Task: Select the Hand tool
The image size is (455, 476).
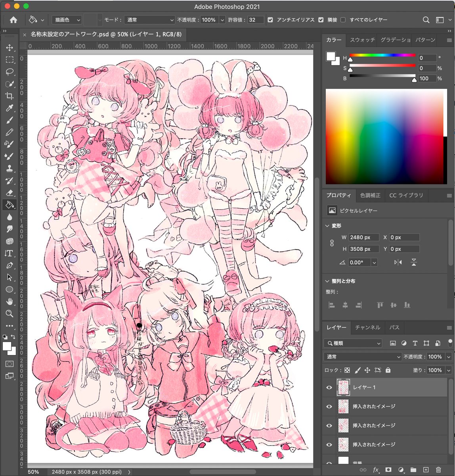Action: pos(10,301)
